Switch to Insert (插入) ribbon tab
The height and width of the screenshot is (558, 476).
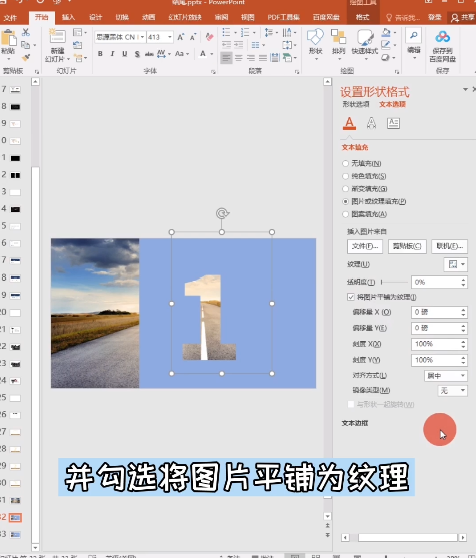coord(68,17)
